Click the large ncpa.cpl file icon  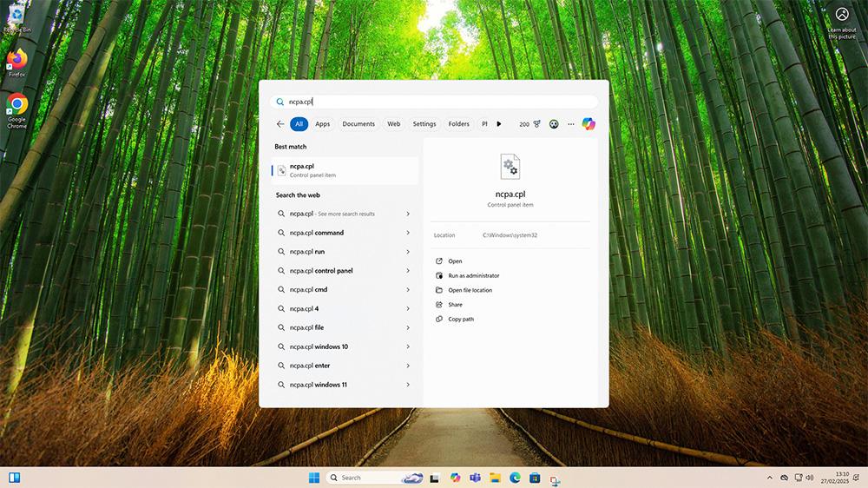[x=510, y=167]
